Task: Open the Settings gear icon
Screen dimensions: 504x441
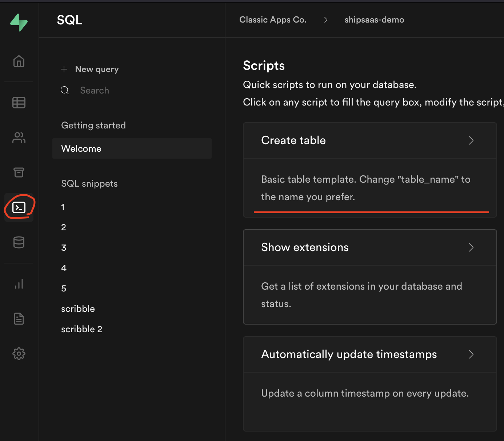Action: [19, 354]
